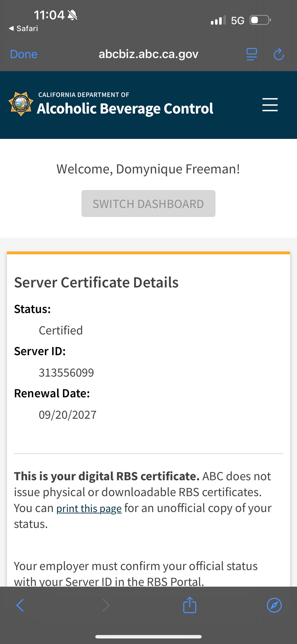
Task: Tap the battery status icon
Action: click(x=260, y=20)
